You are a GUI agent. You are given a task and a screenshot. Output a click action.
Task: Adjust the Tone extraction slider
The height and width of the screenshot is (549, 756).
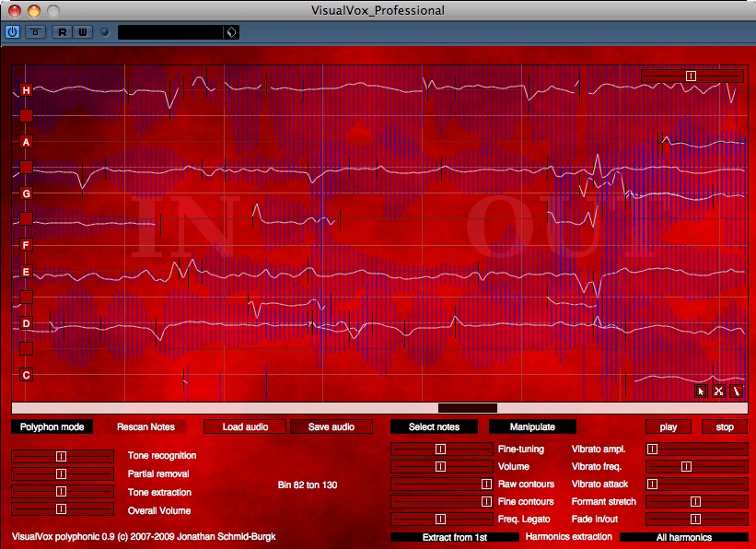click(x=63, y=492)
